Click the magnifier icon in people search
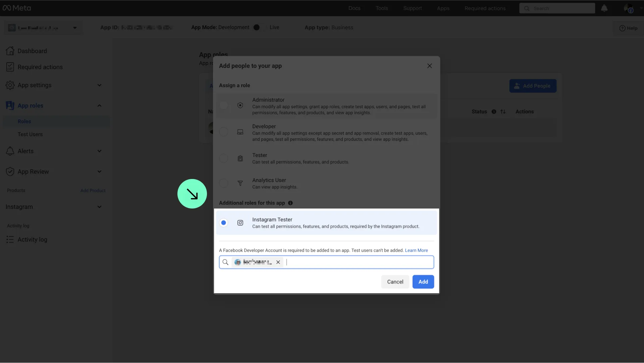 coord(225,262)
